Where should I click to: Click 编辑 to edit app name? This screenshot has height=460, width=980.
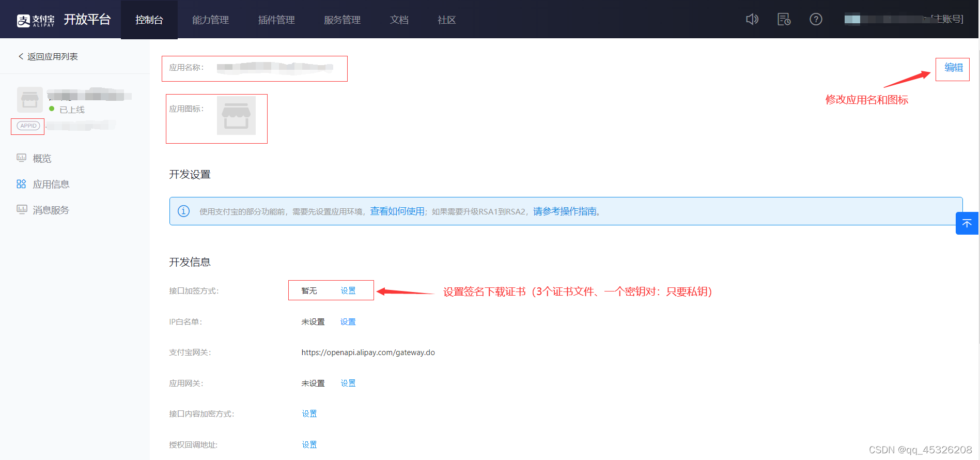(x=954, y=68)
